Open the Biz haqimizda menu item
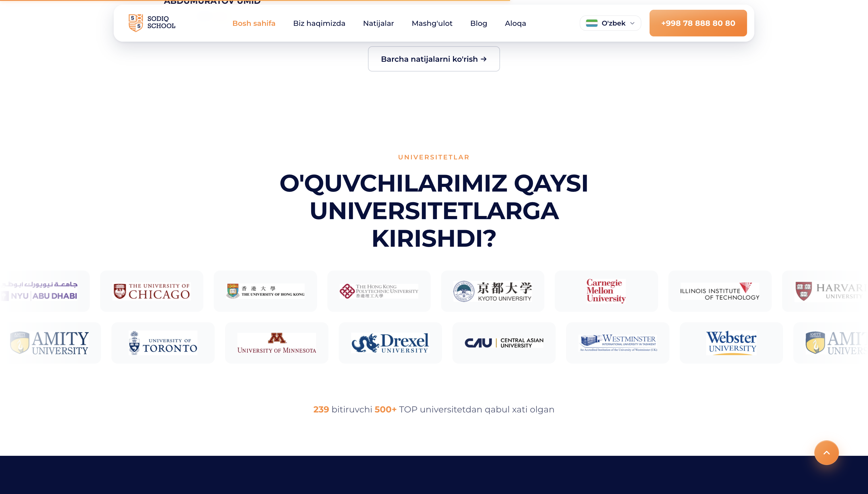 (x=319, y=23)
